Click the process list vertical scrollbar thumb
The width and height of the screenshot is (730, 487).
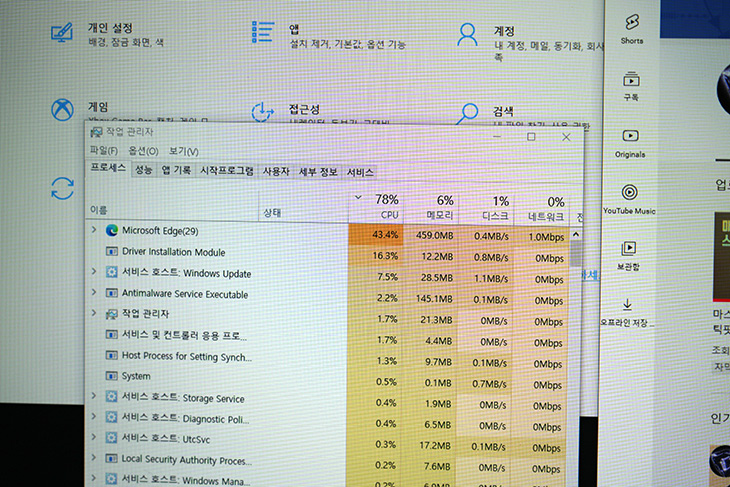[576, 253]
